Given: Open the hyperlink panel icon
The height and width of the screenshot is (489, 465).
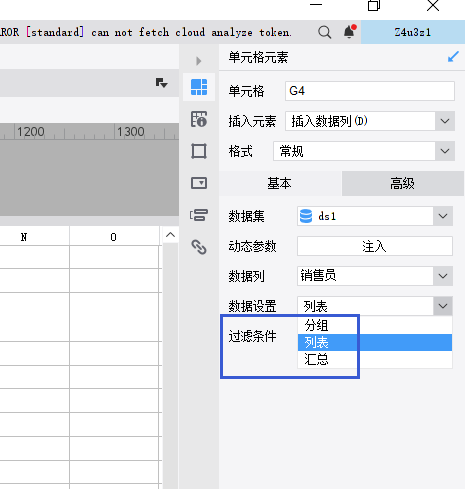Looking at the screenshot, I should 199,247.
